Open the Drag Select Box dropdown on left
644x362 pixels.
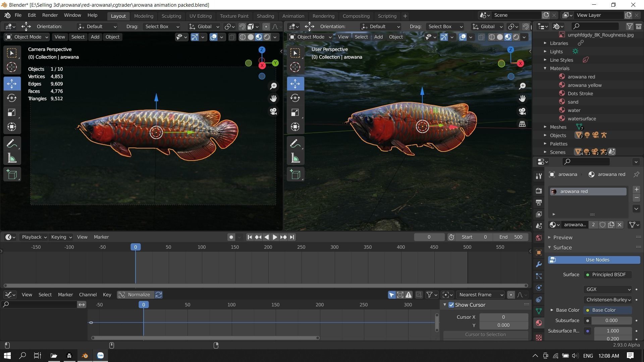[x=162, y=26]
